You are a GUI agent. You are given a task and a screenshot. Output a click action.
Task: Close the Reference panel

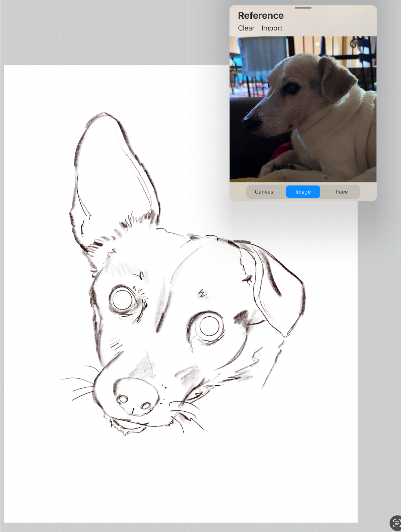pos(366,16)
